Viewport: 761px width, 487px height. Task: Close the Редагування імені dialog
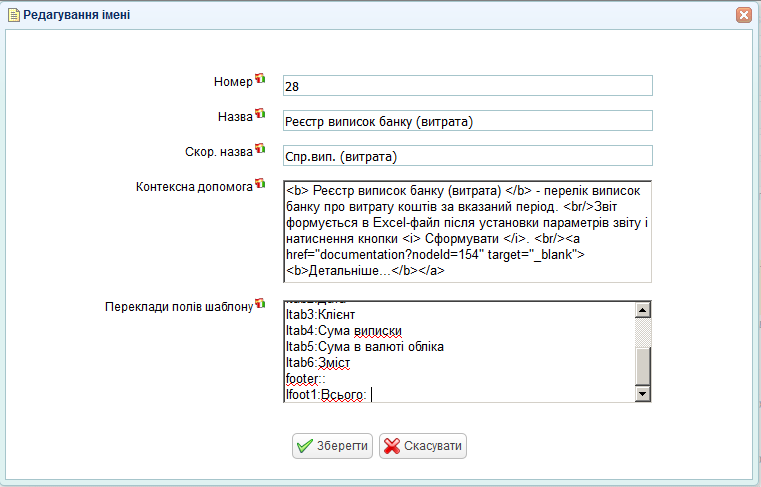coord(744,15)
